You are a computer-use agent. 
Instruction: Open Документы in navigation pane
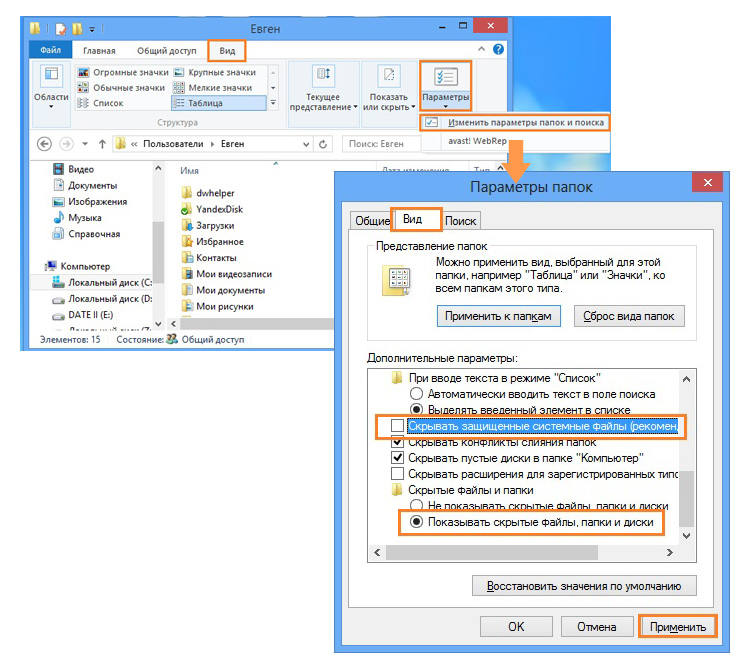pyautogui.click(x=84, y=185)
